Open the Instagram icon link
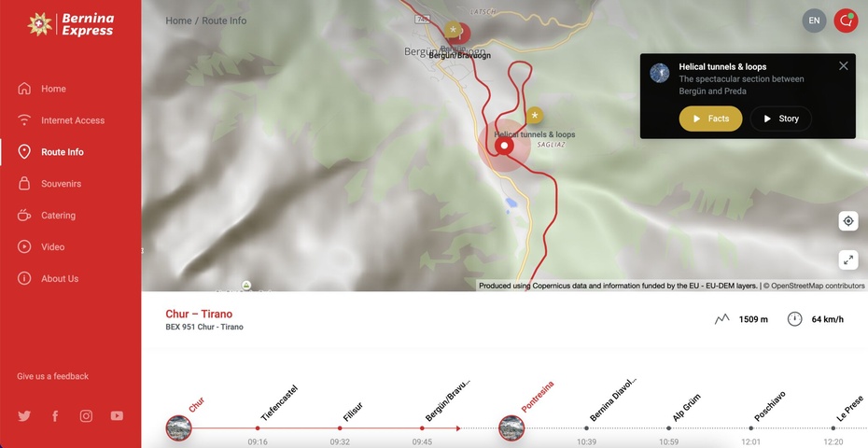The image size is (868, 448). (86, 416)
